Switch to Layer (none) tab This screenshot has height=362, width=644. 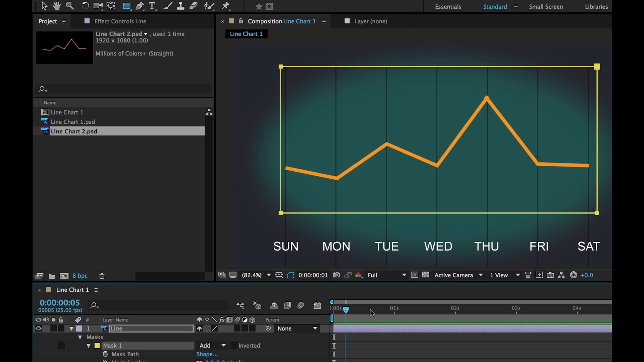point(371,21)
